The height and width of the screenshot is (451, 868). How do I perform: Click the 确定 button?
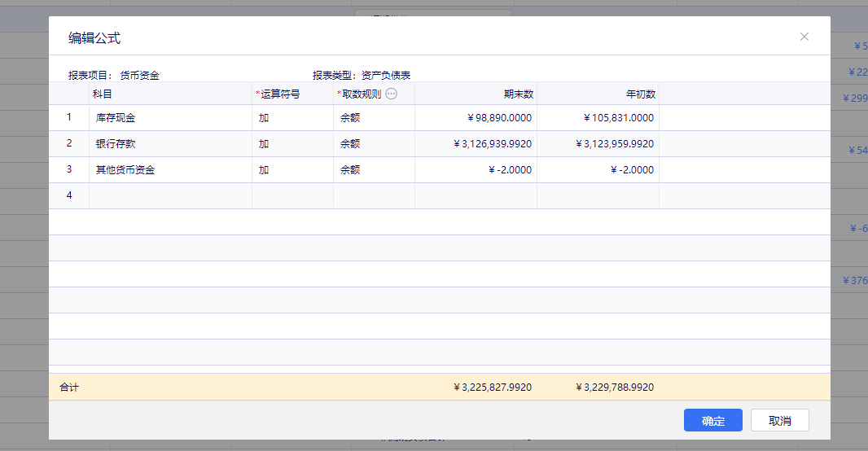coord(712,420)
